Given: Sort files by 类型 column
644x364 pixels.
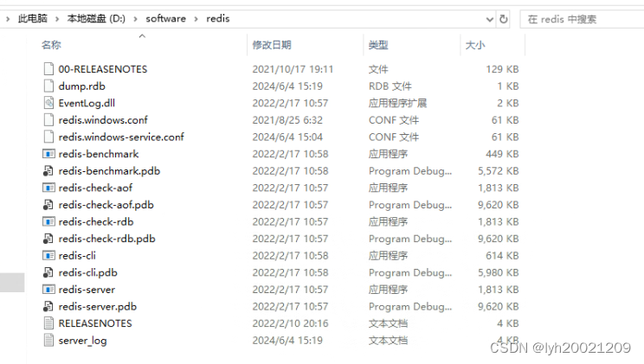Looking at the screenshot, I should 378,45.
